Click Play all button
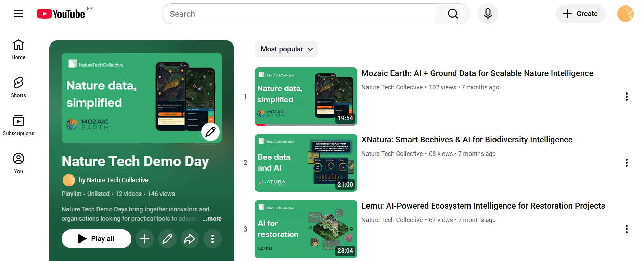 [96, 239]
